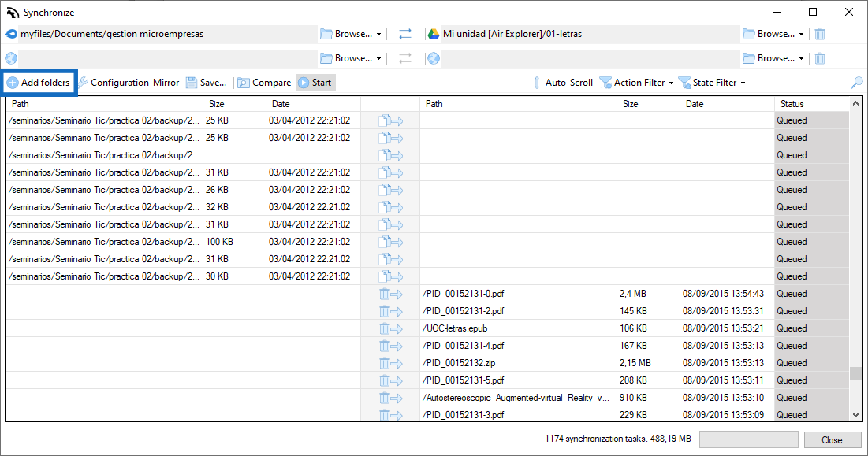Click the trash icon beside Mi unidad path
Image resolution: width=868 pixels, height=456 pixels.
820,35
